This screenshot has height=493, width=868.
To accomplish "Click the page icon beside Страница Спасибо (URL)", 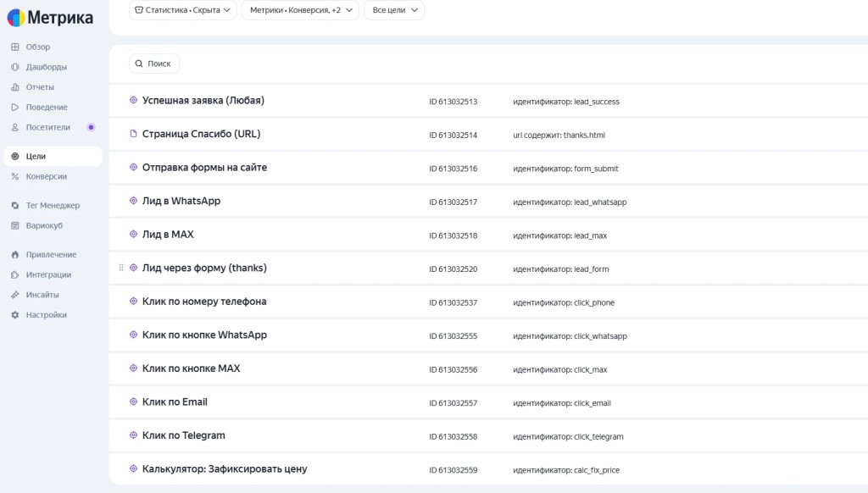I will 133,134.
